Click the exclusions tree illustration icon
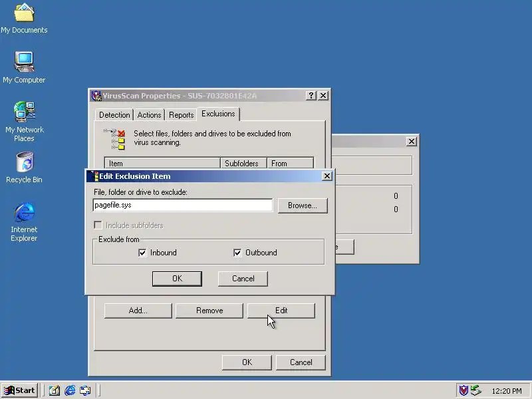 tap(114, 139)
